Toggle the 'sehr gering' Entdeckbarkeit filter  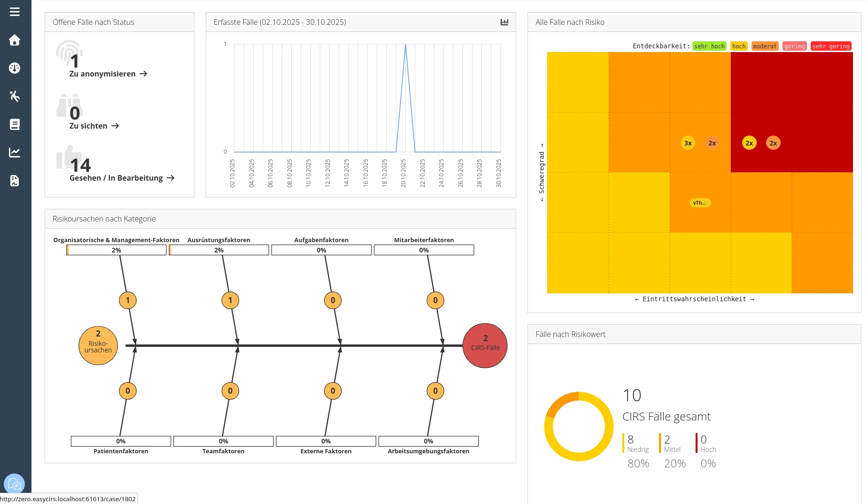coord(830,46)
